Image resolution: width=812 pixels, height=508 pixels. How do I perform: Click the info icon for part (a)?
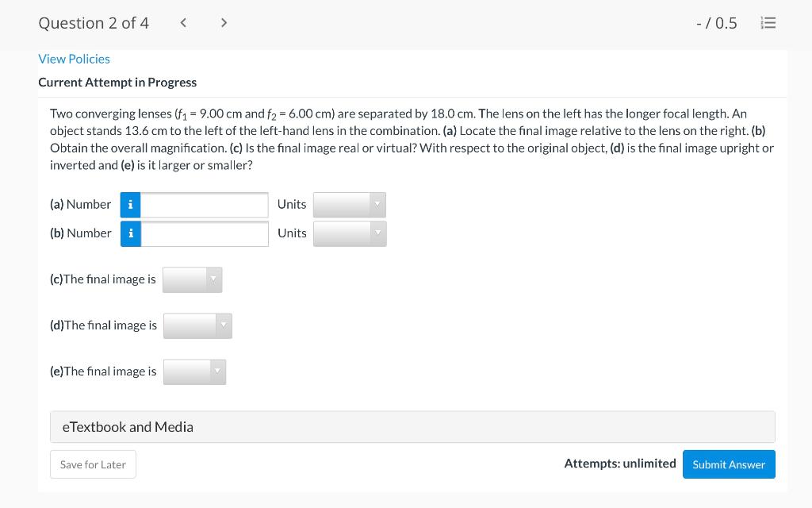(x=131, y=205)
